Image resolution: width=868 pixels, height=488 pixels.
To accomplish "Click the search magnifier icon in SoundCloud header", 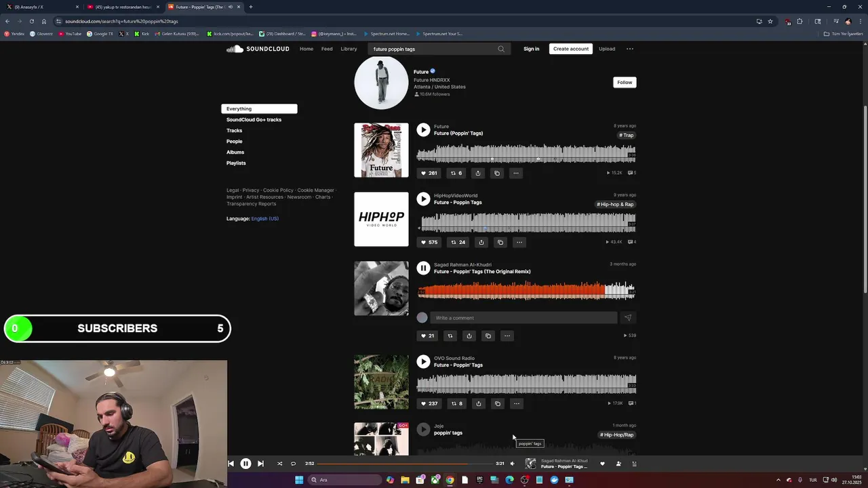I will pos(501,49).
